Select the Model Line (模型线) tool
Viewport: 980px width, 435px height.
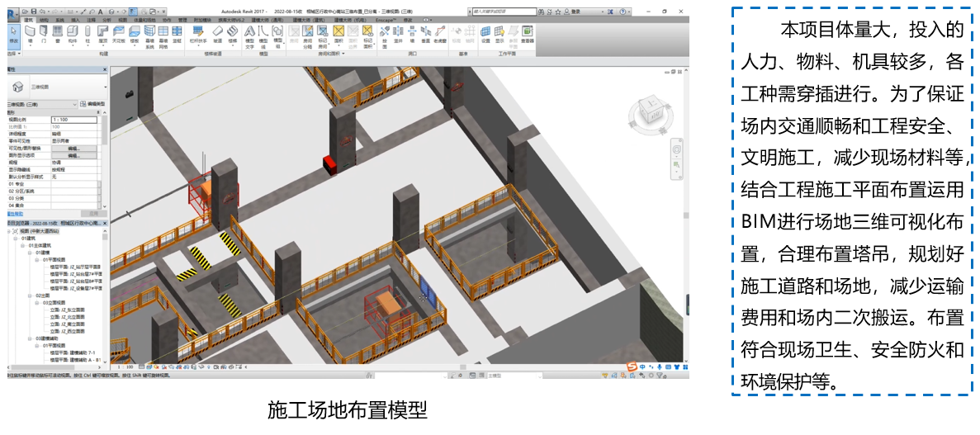tap(263, 37)
